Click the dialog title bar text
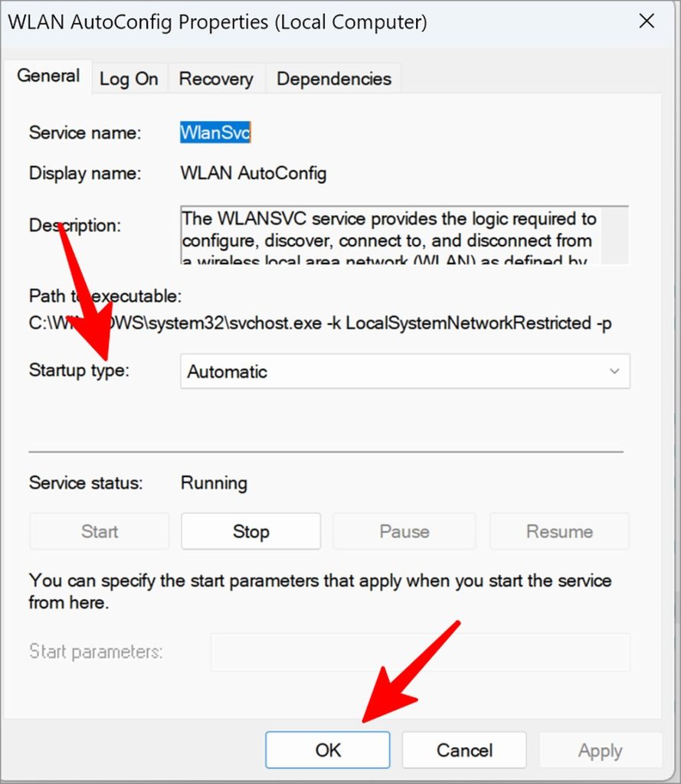681x784 pixels. (218, 21)
